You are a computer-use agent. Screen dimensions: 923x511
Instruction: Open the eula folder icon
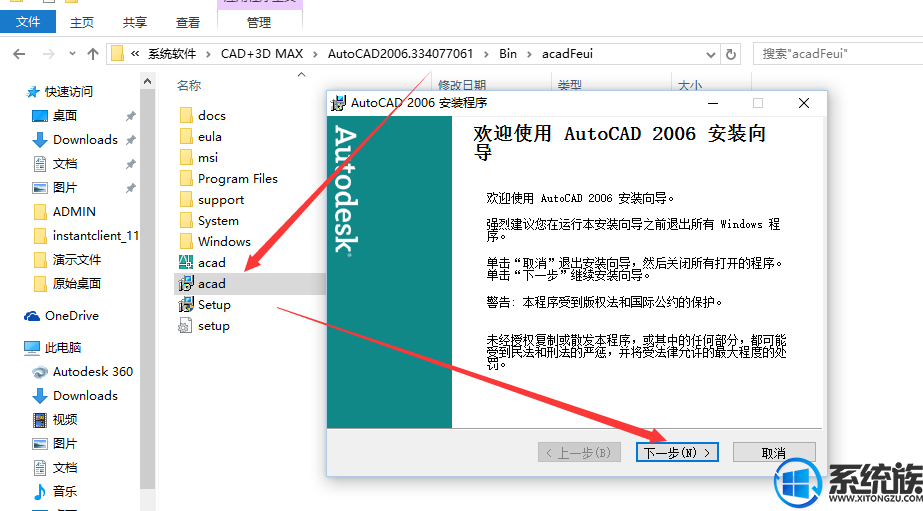pos(186,137)
